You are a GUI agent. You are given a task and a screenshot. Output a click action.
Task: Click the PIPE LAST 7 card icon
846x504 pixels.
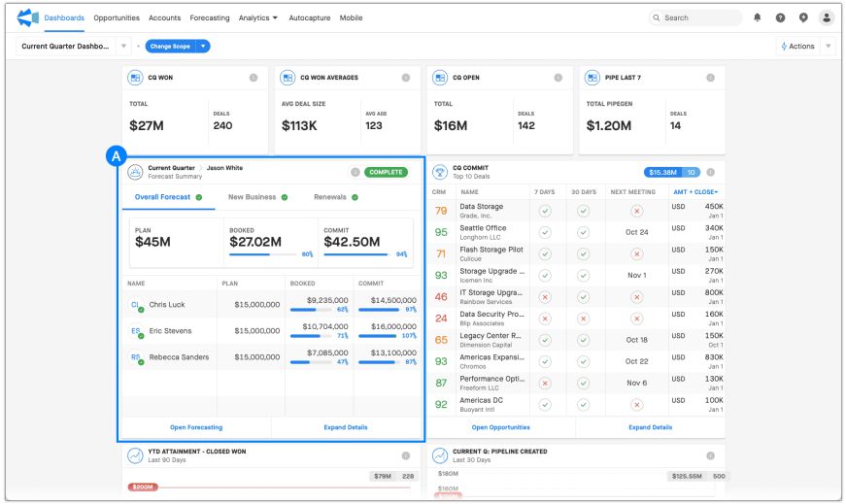[x=592, y=78]
